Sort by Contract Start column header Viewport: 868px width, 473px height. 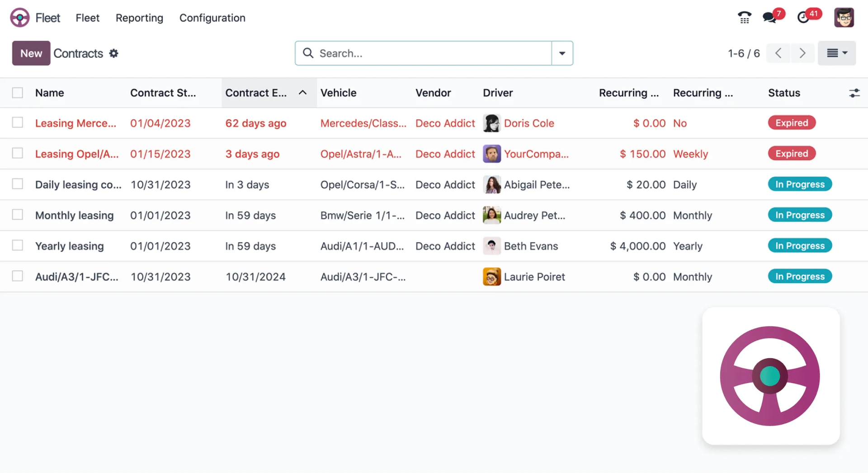point(163,93)
